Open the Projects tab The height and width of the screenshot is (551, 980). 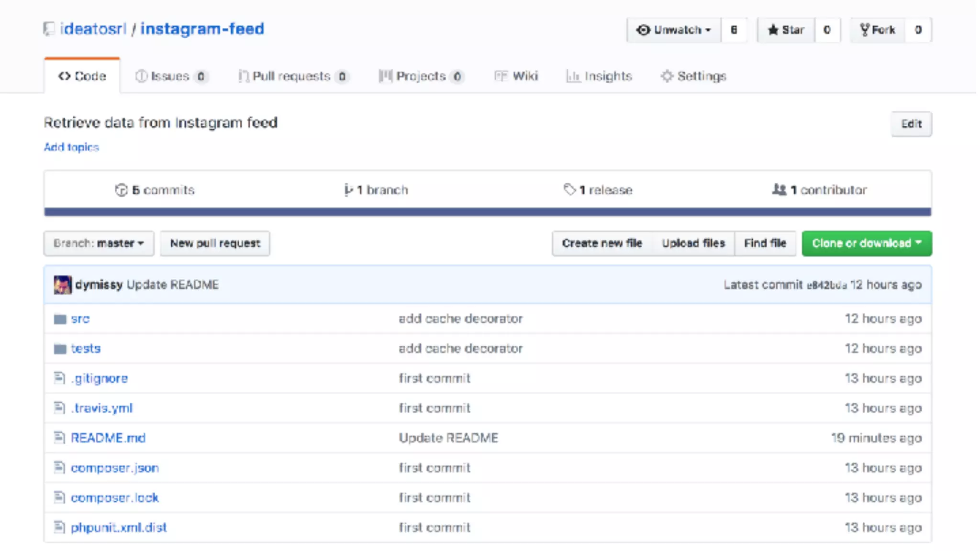pyautogui.click(x=421, y=76)
